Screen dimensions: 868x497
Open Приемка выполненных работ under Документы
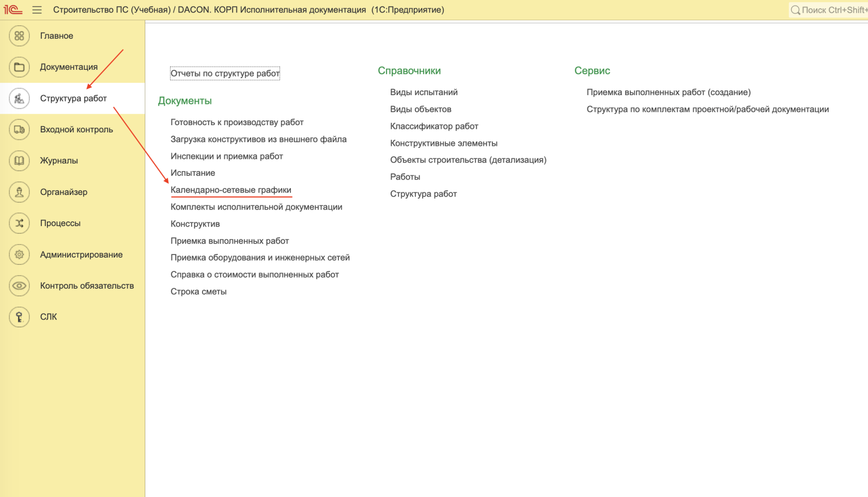point(230,241)
